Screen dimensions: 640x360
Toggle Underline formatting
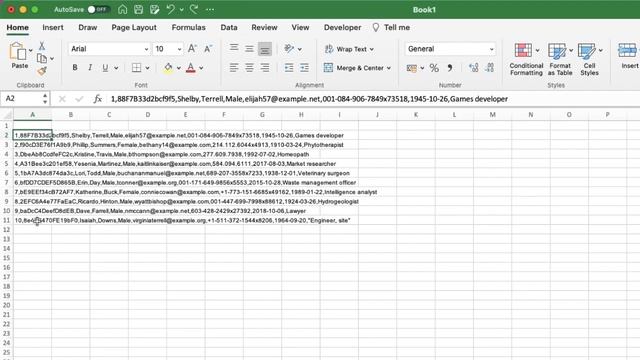(x=105, y=68)
